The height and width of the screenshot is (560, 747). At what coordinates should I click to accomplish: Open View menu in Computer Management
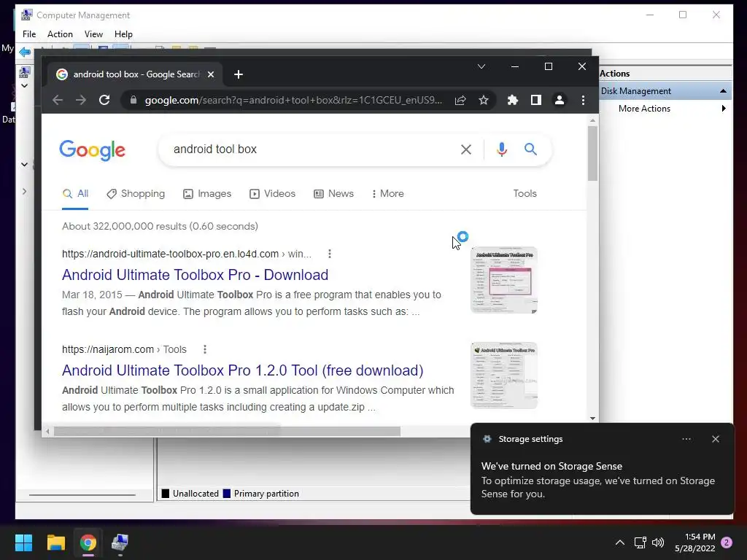point(93,34)
